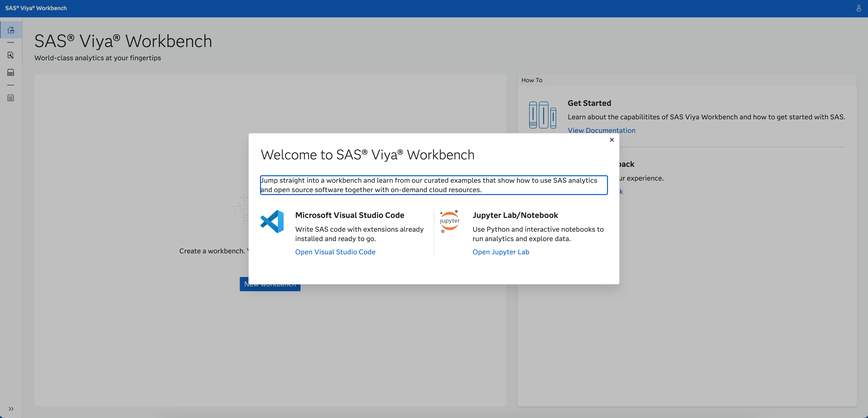Focus the welcome description paragraph
Viewport: 868px width, 418px height.
(434, 185)
